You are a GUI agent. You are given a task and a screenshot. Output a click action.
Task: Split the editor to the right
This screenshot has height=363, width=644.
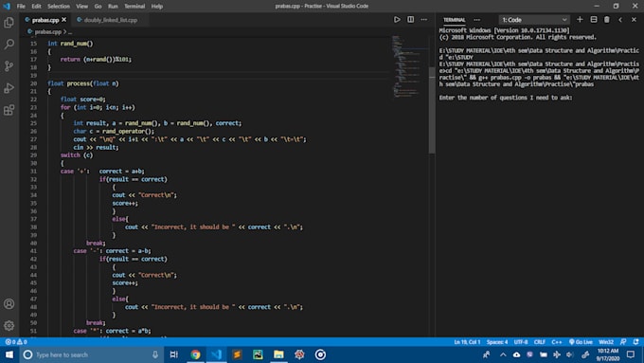410,20
